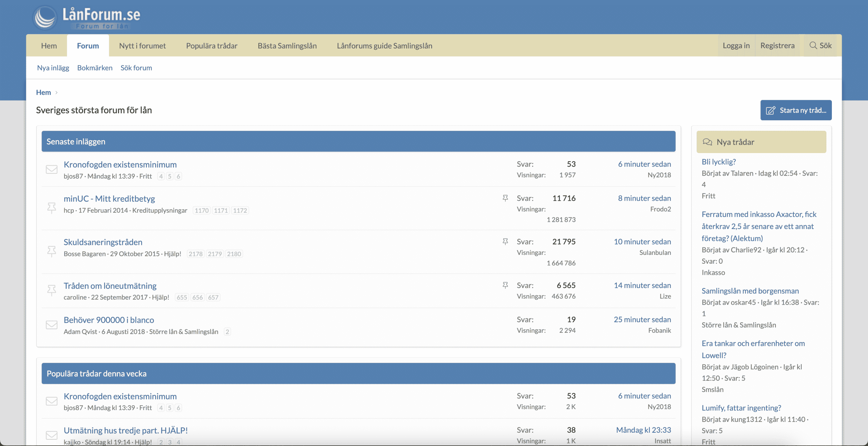This screenshot has width=868, height=446.
Task: Click the breadcrumb chevron after Hem
Action: click(x=56, y=92)
